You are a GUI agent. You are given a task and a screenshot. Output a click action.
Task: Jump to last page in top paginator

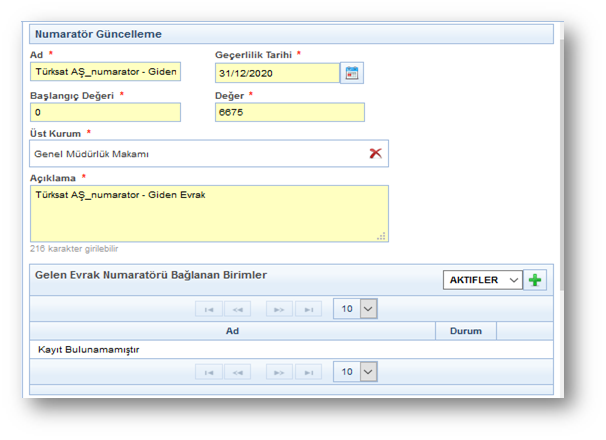(308, 310)
